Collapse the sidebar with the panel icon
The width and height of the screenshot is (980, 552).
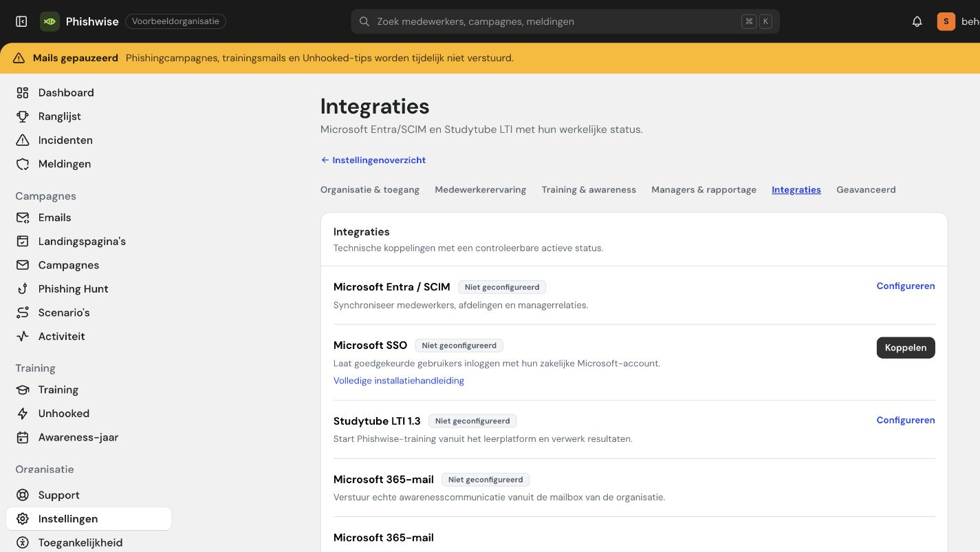(21, 21)
